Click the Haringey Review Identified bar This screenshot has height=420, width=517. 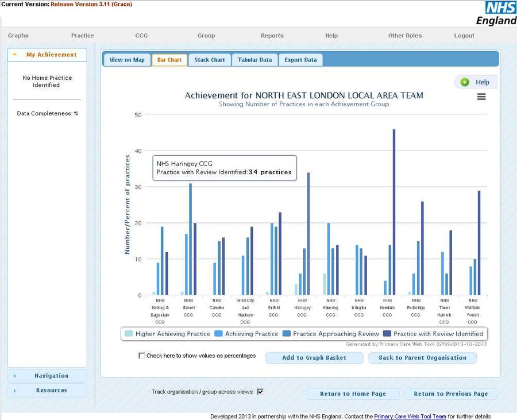308,234
